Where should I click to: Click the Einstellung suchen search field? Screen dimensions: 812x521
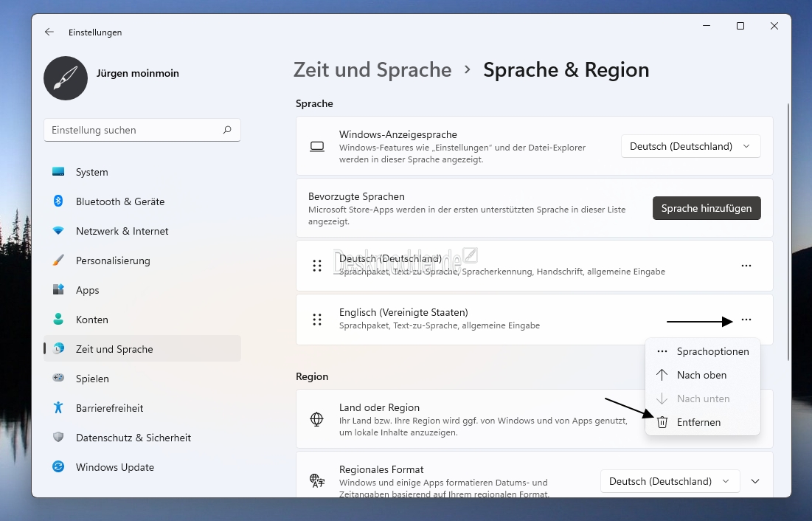(142, 130)
